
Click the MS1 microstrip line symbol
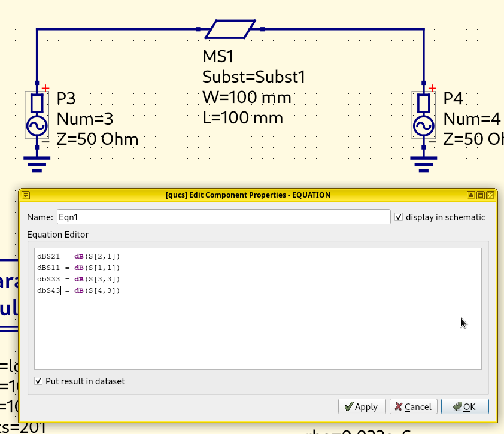[x=230, y=29]
